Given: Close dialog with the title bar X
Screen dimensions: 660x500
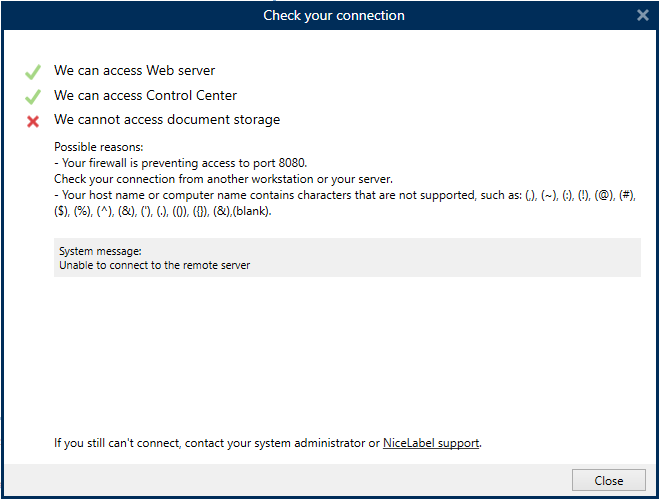Looking at the screenshot, I should pos(642,15).
